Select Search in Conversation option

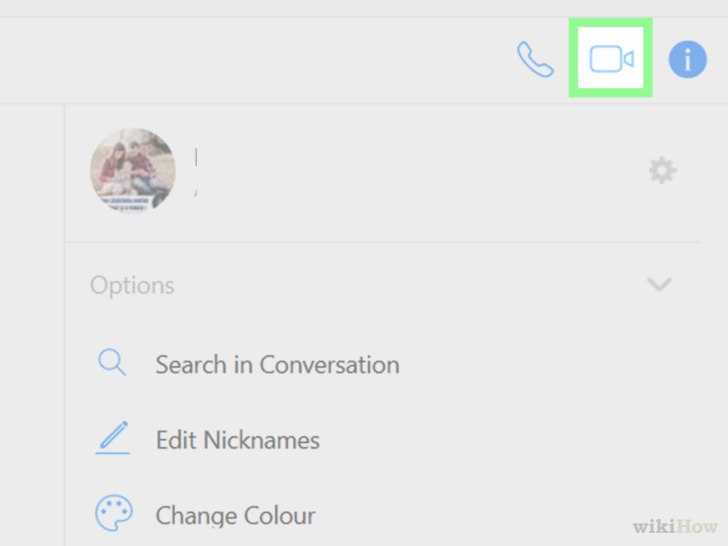tap(278, 364)
